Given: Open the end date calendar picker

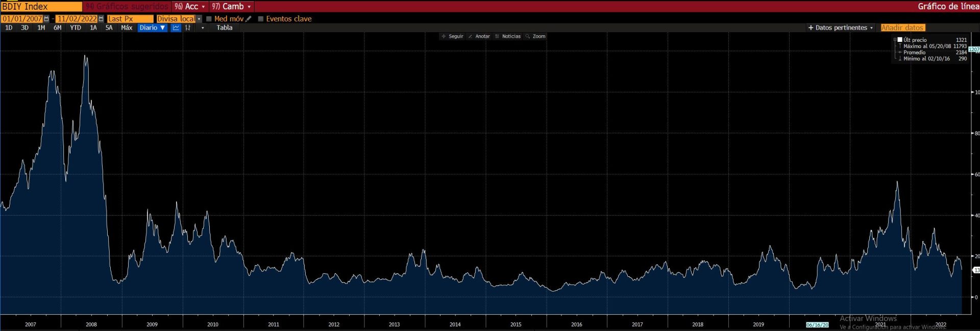Looking at the screenshot, I should point(101,19).
